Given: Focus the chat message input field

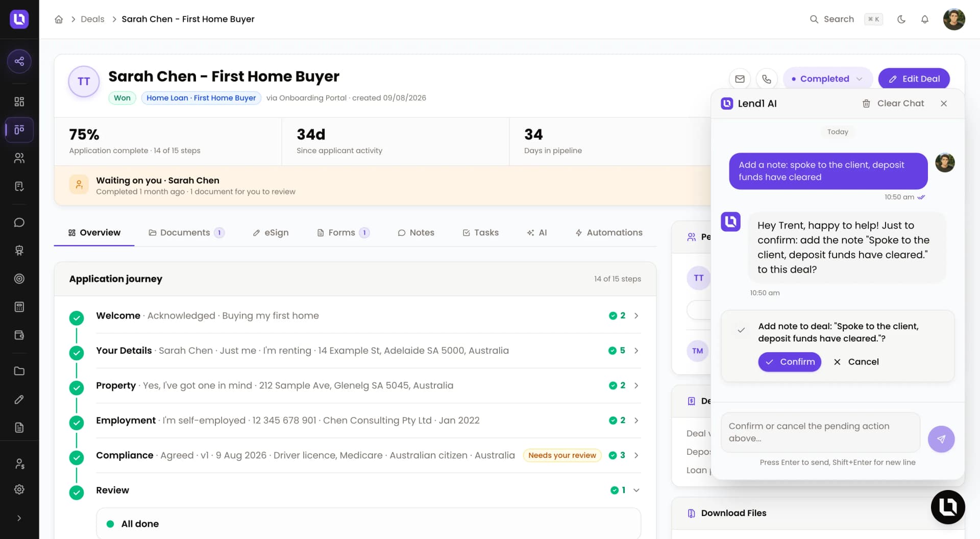Looking at the screenshot, I should click(820, 432).
